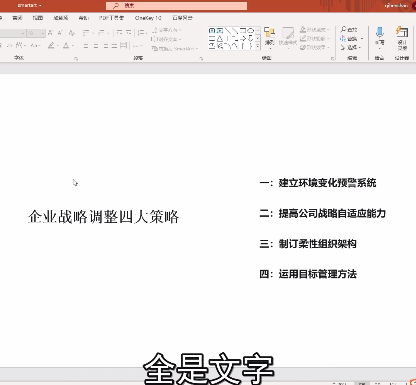Click the text highlight color pen icon
The image size is (416, 385).
pos(51,45)
